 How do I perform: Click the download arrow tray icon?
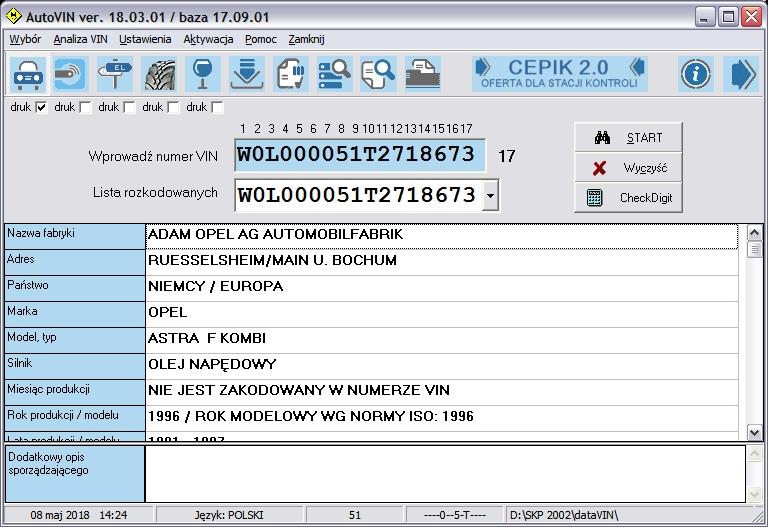click(247, 74)
